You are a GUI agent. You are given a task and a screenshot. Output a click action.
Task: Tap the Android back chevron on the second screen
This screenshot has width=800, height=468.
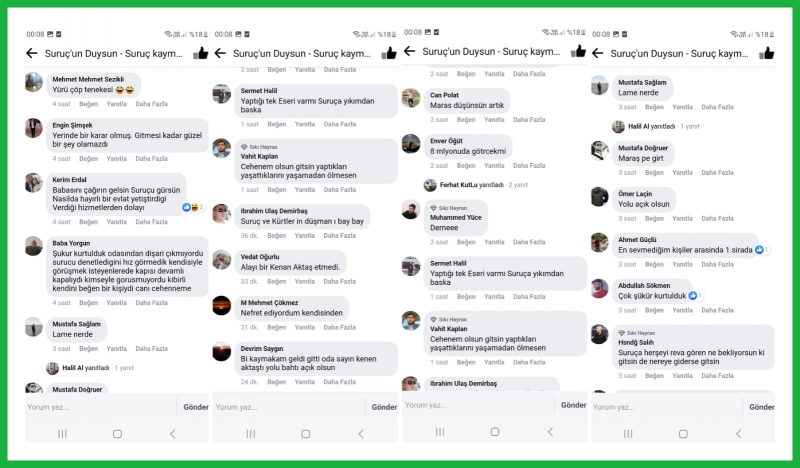tap(361, 434)
